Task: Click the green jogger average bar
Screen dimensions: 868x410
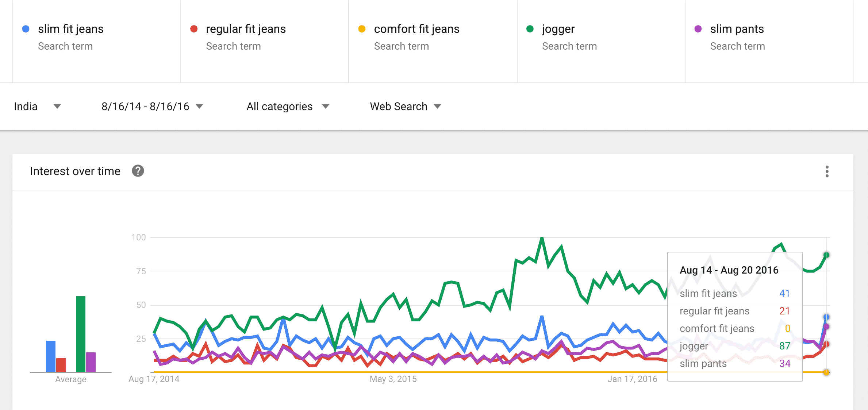Action: tap(81, 334)
